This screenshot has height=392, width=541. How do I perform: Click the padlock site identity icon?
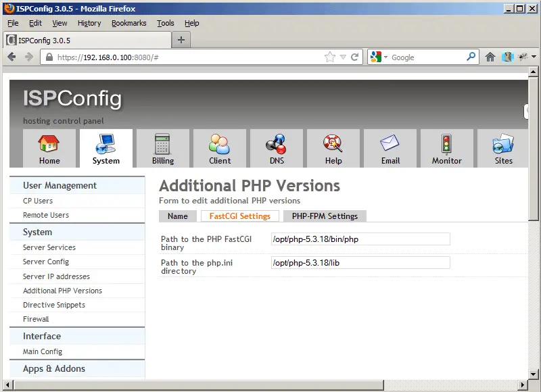point(49,57)
